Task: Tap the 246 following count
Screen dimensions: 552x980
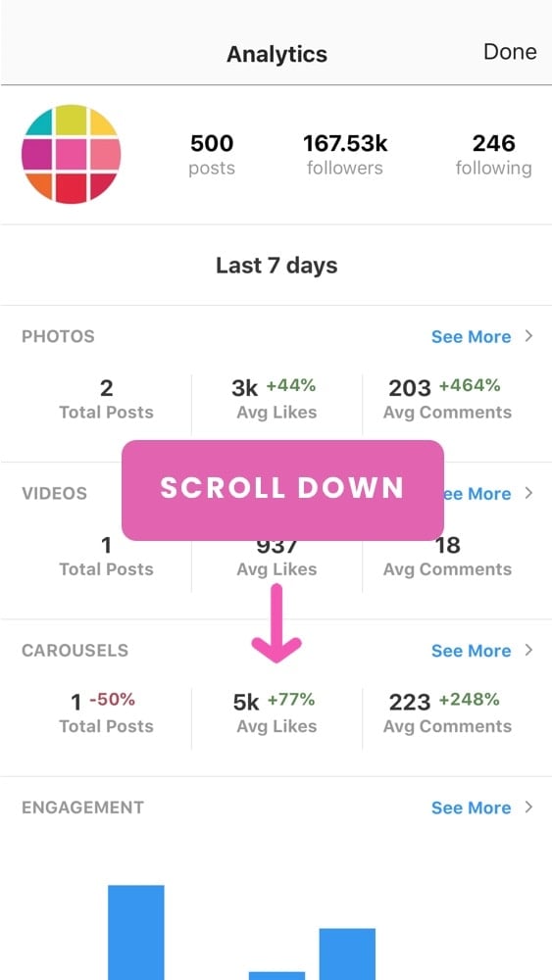Action: (x=493, y=155)
